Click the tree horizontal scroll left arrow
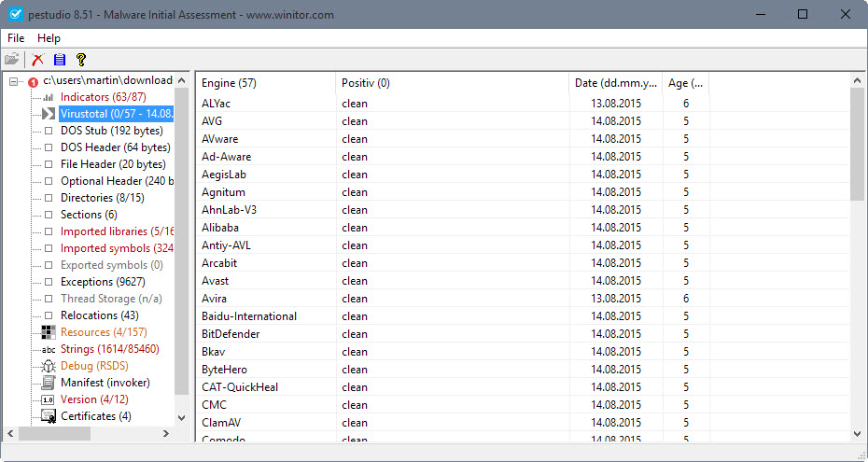868x462 pixels. 10,434
